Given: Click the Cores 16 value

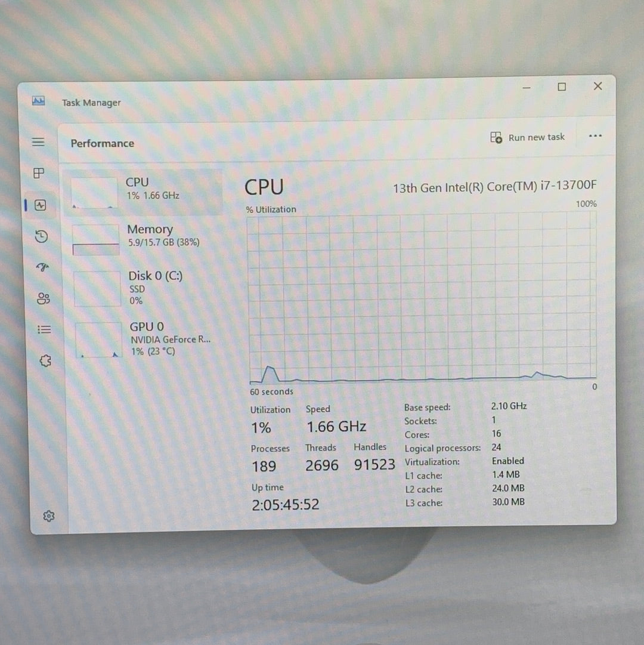Looking at the screenshot, I should tap(496, 434).
